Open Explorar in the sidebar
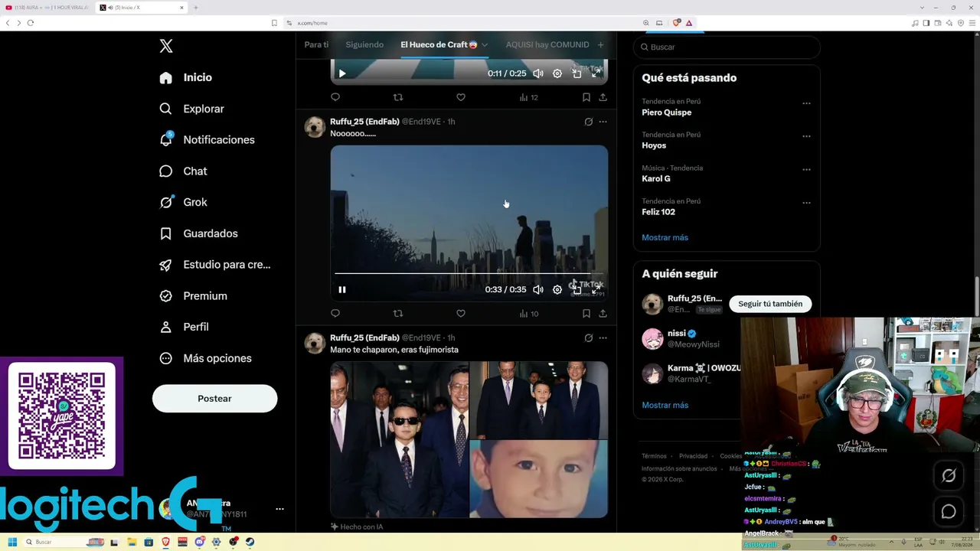Screen dimensions: 980x551 click(192, 109)
